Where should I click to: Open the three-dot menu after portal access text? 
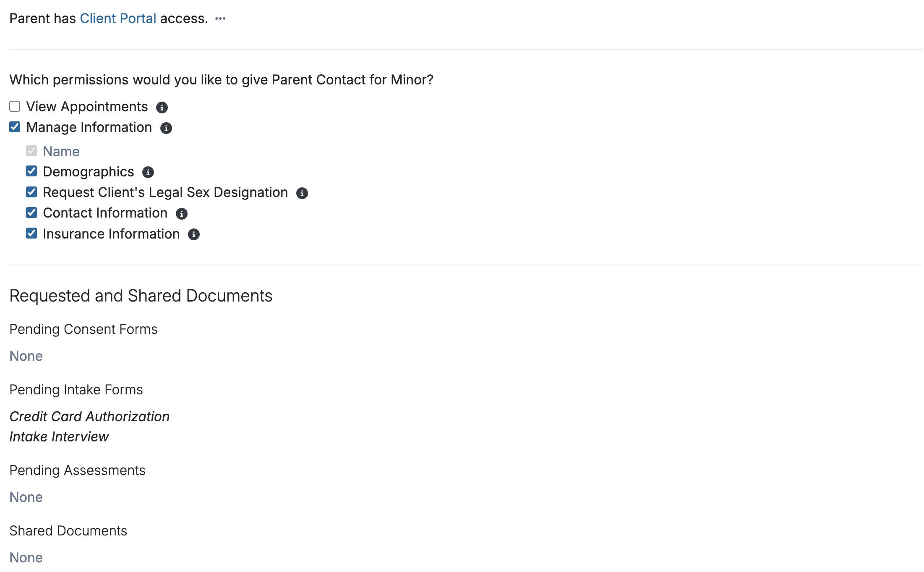[220, 19]
